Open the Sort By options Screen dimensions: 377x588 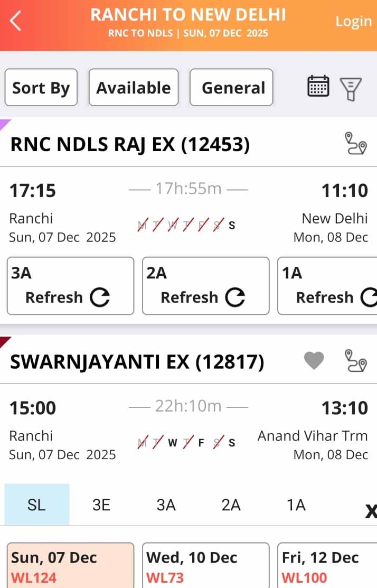pos(41,88)
